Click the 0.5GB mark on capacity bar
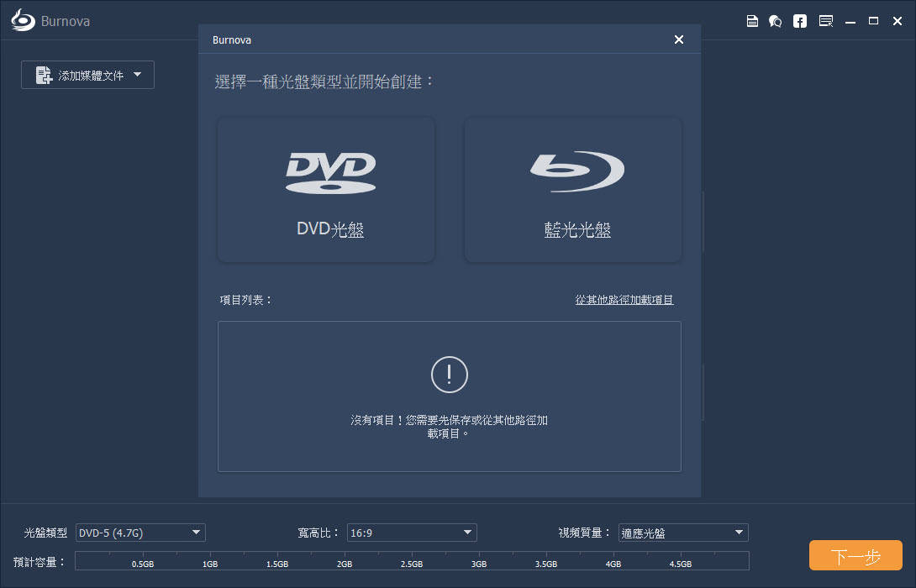This screenshot has height=588, width=916. tap(143, 564)
